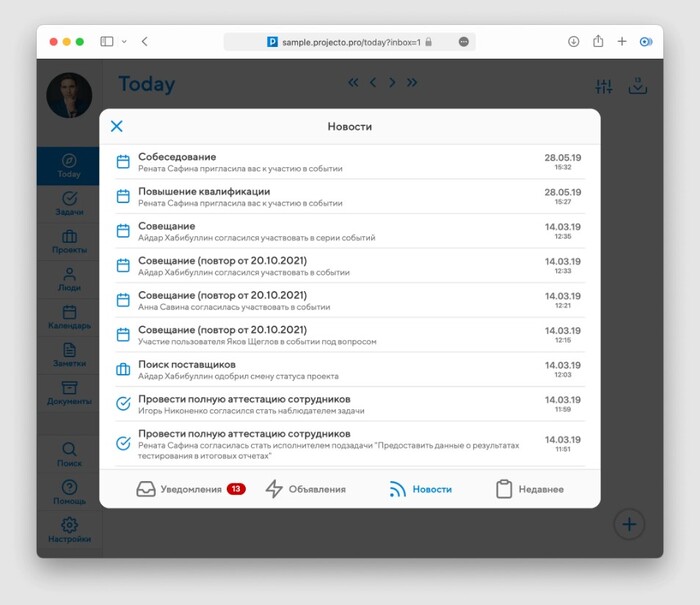Go to Люди in the sidebar
The width and height of the screenshot is (700, 605).
tap(69, 278)
